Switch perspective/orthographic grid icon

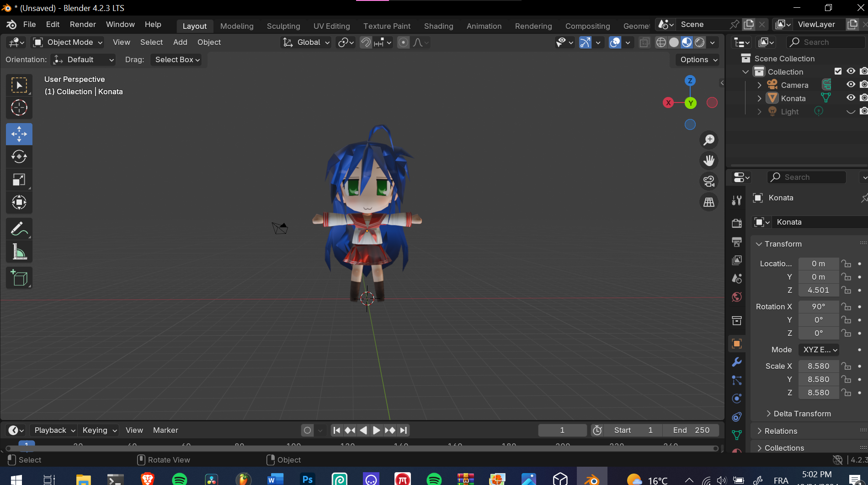pyautogui.click(x=709, y=202)
